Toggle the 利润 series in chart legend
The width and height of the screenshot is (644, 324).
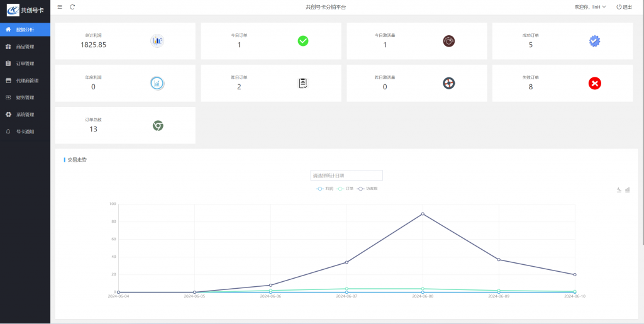325,189
